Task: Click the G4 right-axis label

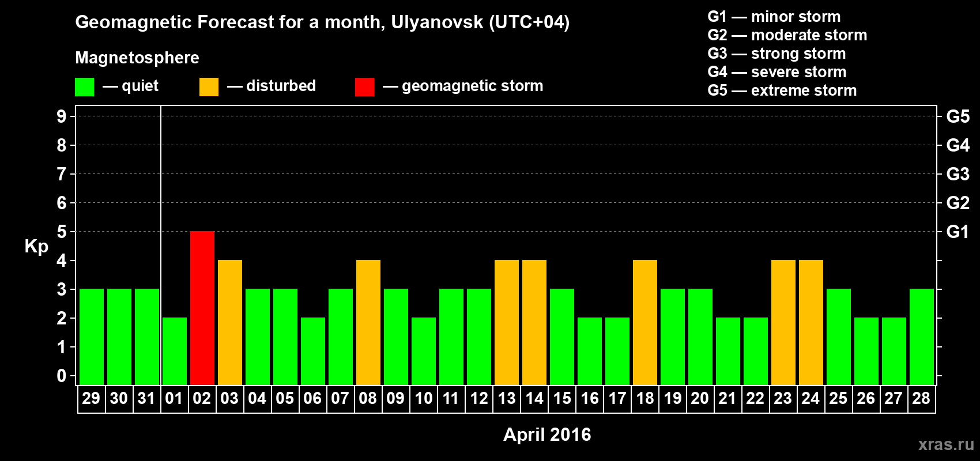Action: tap(958, 145)
